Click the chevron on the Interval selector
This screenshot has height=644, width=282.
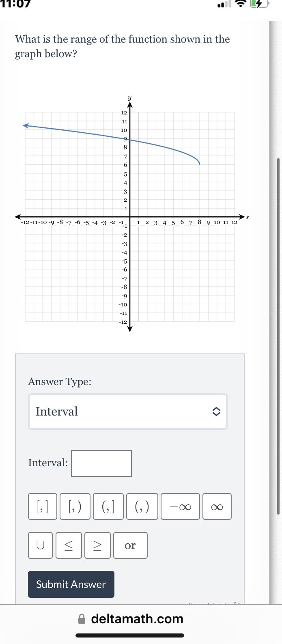(217, 411)
